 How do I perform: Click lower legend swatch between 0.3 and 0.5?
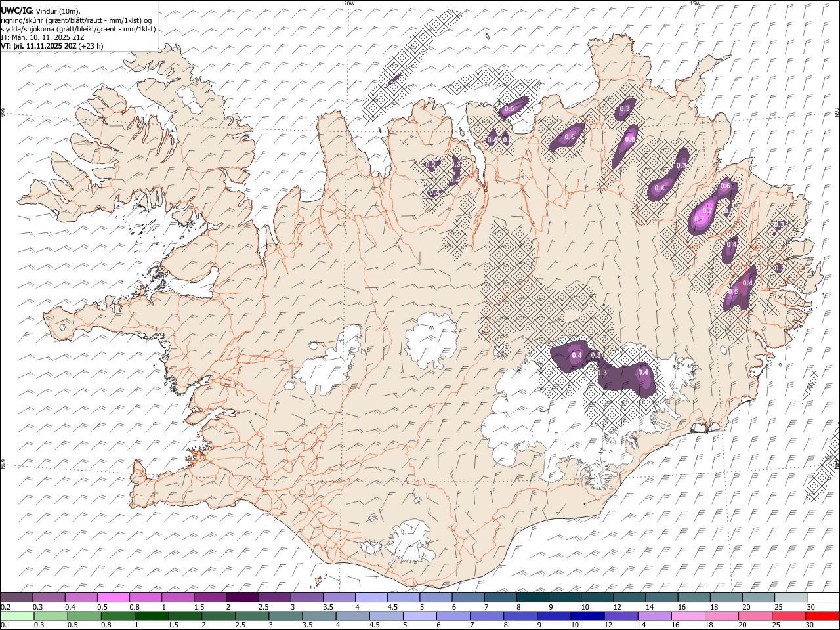pyautogui.click(x=51, y=616)
